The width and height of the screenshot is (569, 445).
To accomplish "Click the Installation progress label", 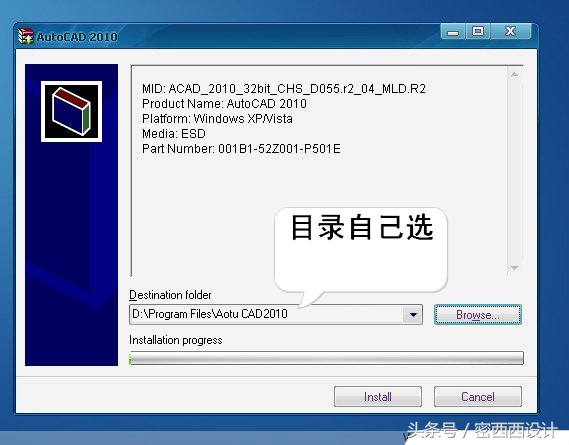I will [176, 340].
